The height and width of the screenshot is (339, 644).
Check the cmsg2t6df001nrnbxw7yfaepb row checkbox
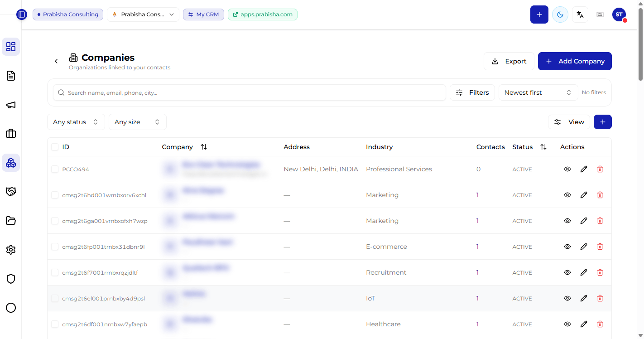coord(55,324)
